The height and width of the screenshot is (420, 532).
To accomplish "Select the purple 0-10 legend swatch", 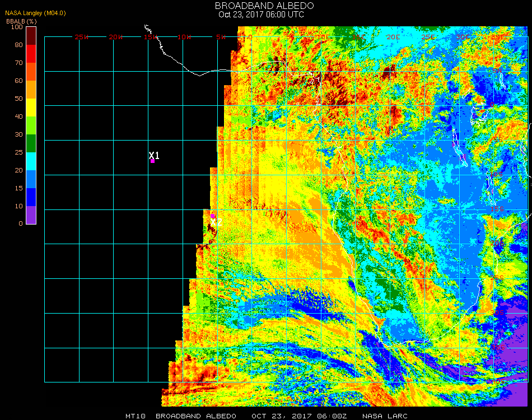I will (x=31, y=215).
